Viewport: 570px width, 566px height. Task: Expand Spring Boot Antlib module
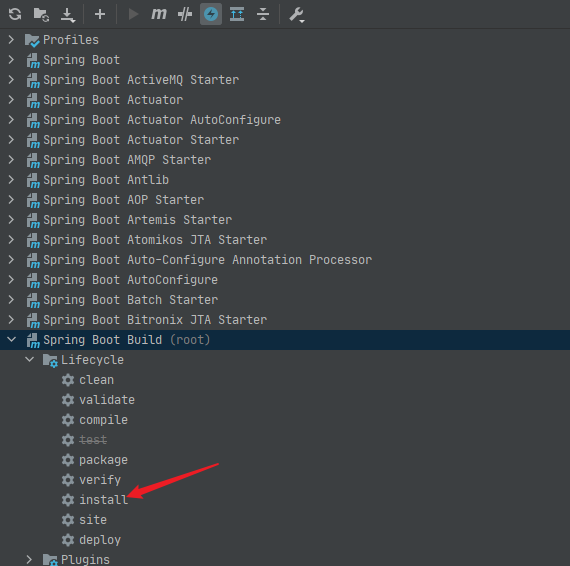pyautogui.click(x=11, y=179)
